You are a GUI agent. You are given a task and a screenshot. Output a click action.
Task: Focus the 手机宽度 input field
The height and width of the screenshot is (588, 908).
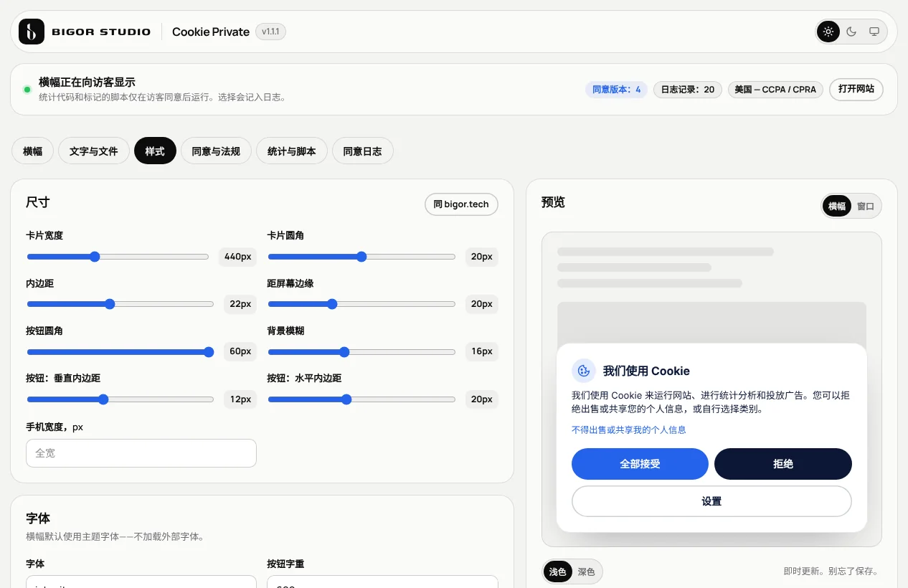(x=141, y=453)
